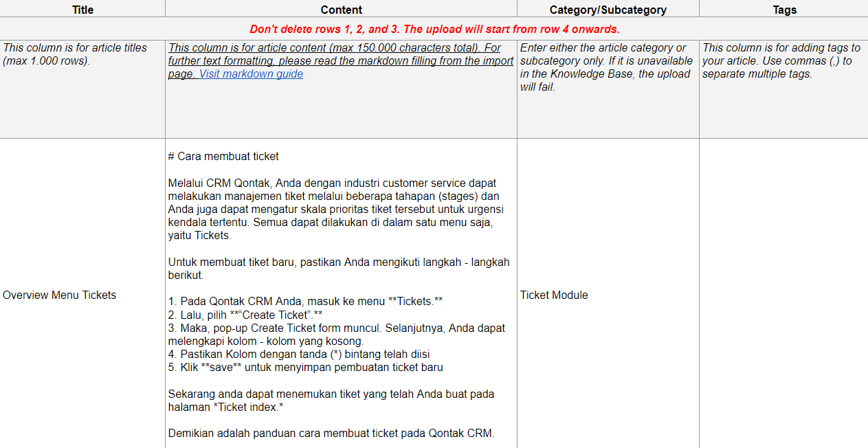Click the "Lalu, pilih Create Ticket" step line

[x=245, y=315]
